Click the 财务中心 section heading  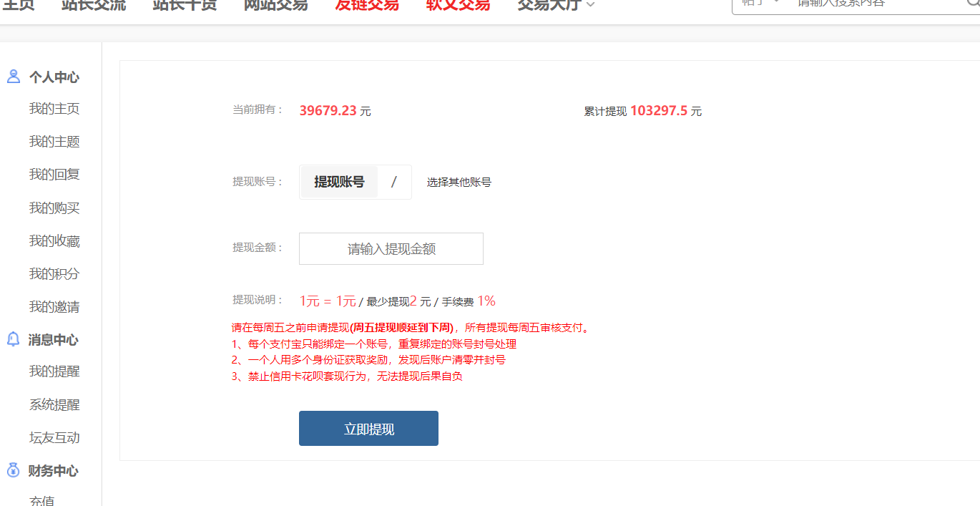click(54, 471)
